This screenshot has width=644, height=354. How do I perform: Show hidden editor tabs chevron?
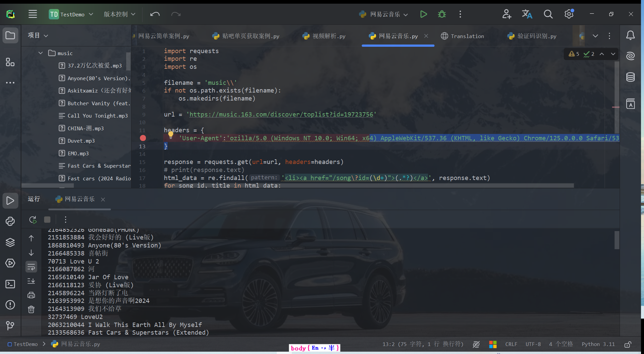click(595, 36)
